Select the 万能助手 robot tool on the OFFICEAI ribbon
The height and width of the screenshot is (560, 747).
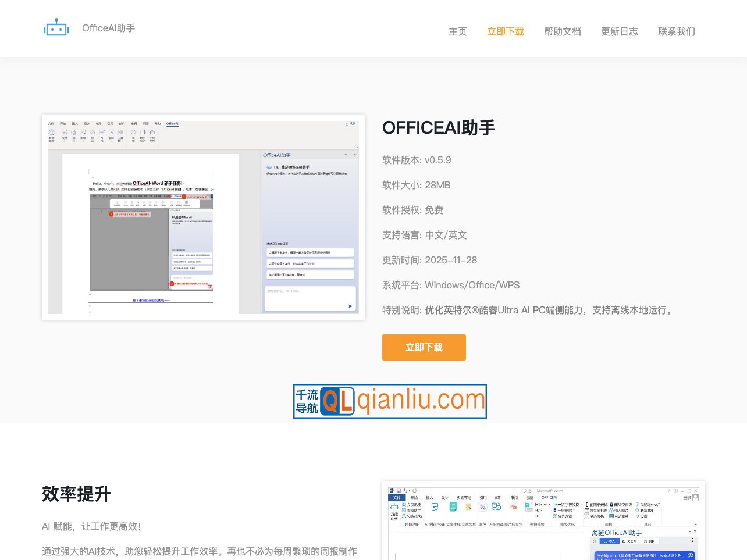tap(394, 507)
